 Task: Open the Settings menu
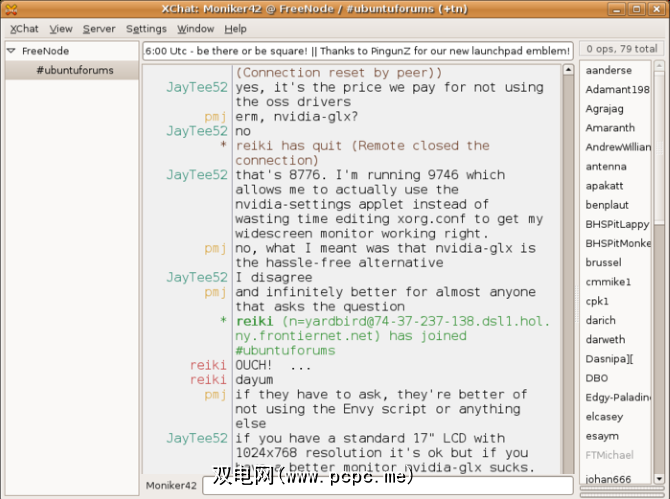(146, 29)
